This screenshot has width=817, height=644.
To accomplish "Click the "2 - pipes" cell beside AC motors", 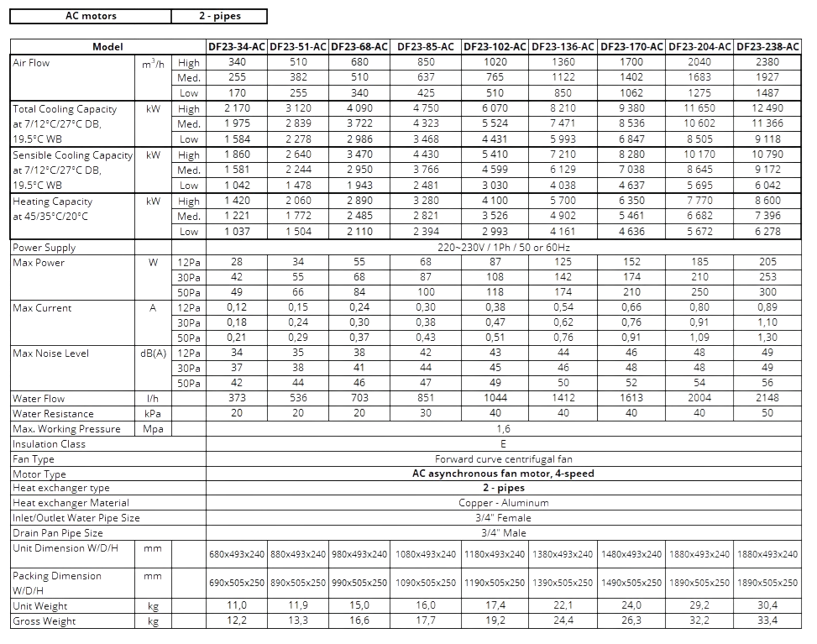I will (x=220, y=16).
